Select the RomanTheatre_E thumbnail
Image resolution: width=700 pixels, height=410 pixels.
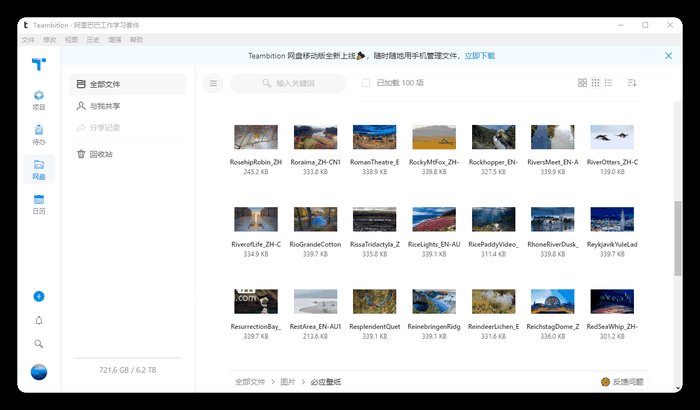pyautogui.click(x=375, y=137)
